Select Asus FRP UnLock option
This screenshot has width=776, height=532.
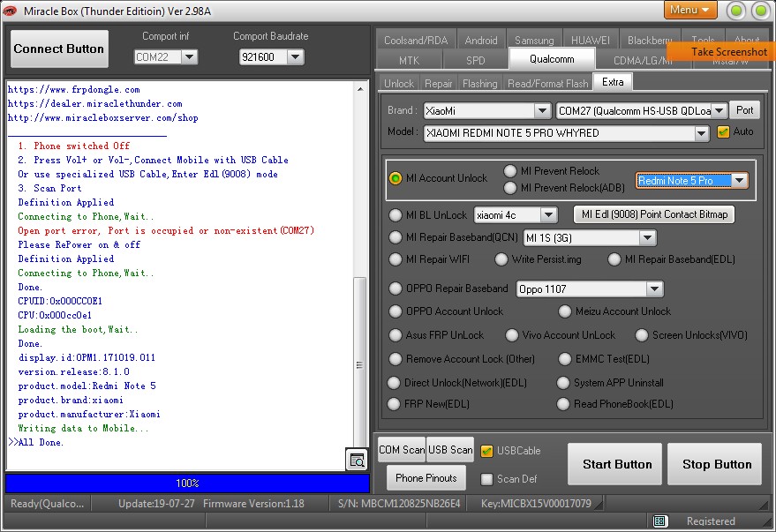[x=396, y=335]
